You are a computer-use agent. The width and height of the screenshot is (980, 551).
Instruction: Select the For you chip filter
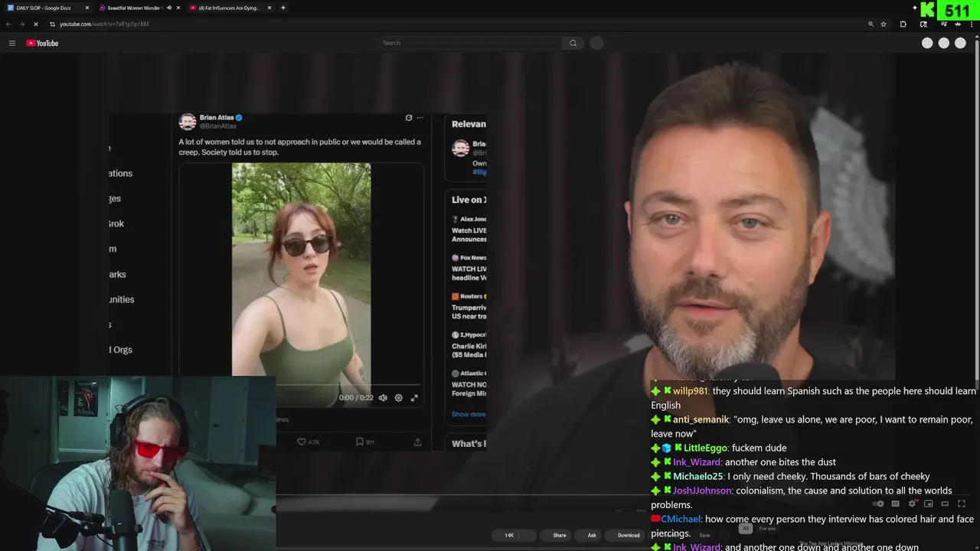click(x=767, y=528)
